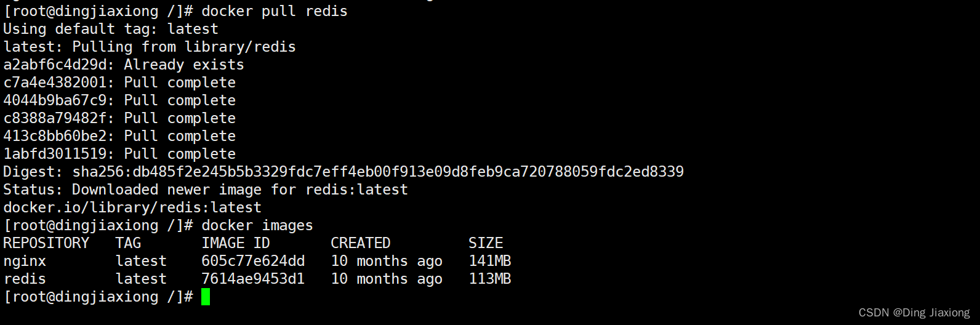
Task: Select the REPOSITORY column header
Action: (x=46, y=243)
